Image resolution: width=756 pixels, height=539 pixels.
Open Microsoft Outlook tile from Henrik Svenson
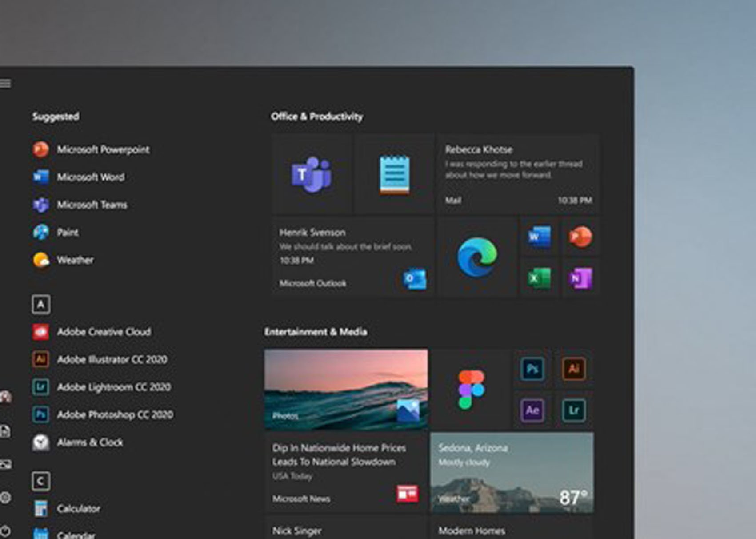coord(353,257)
